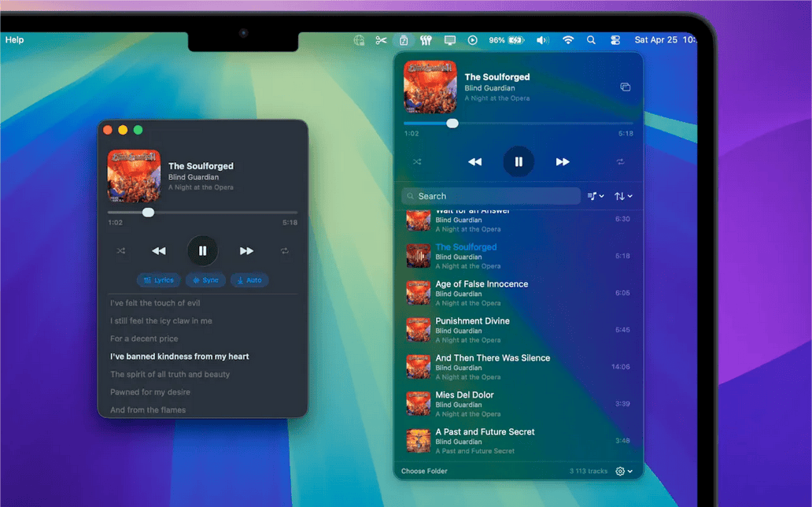
Task: Open the settings gear dropdown
Action: tap(623, 472)
